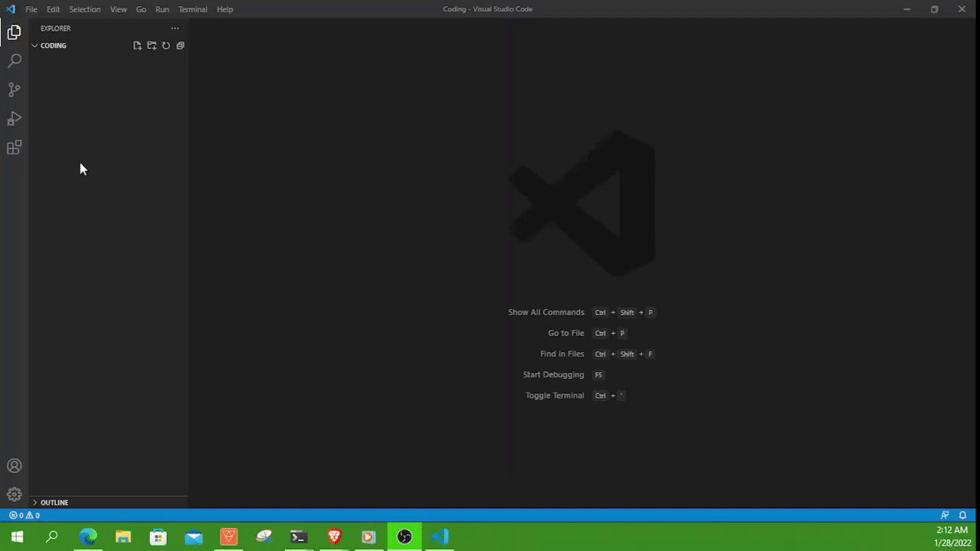Click the New File icon in Explorer
This screenshot has height=551, width=980.
pos(137,45)
